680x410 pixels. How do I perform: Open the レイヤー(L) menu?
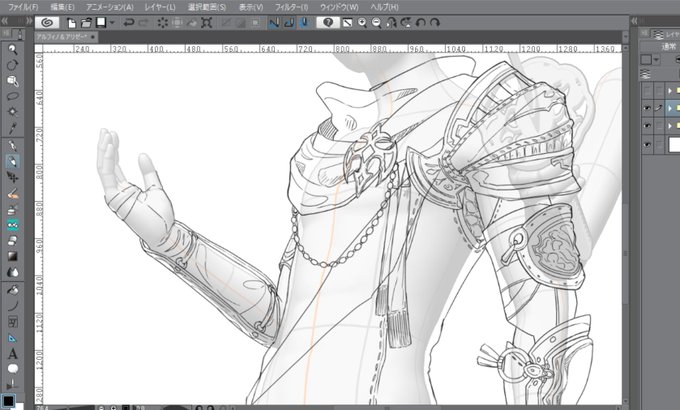click(x=160, y=7)
